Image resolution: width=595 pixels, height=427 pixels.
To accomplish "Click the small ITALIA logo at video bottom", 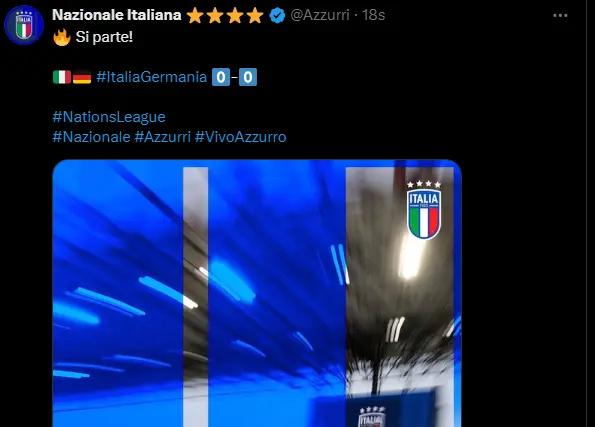I will (x=372, y=416).
